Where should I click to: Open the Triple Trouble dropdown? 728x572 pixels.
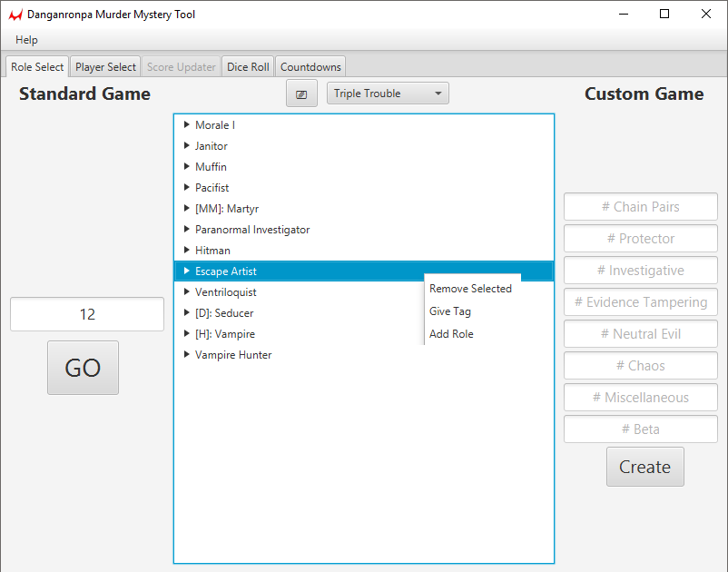point(388,94)
